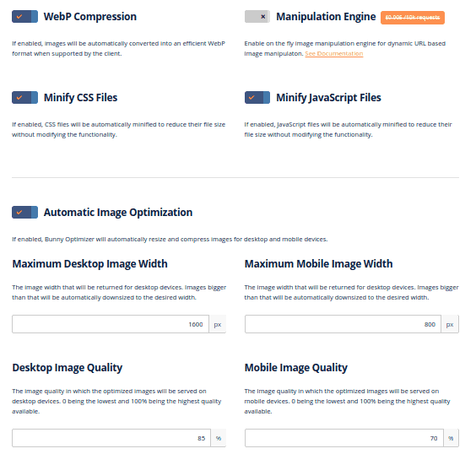Click px unit label beside mobile width
Screen dimensions: 476x454
click(x=450, y=324)
